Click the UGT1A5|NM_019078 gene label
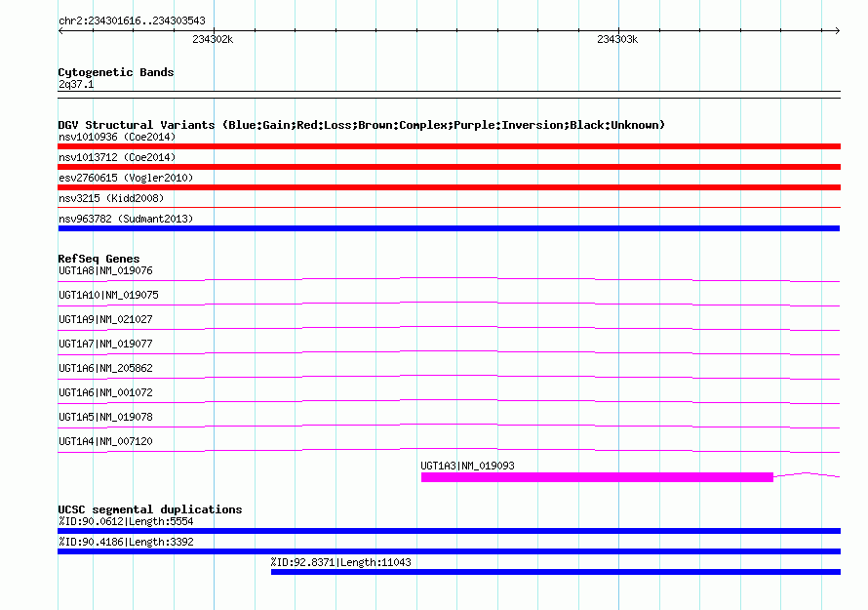The width and height of the screenshot is (868, 610). point(105,417)
